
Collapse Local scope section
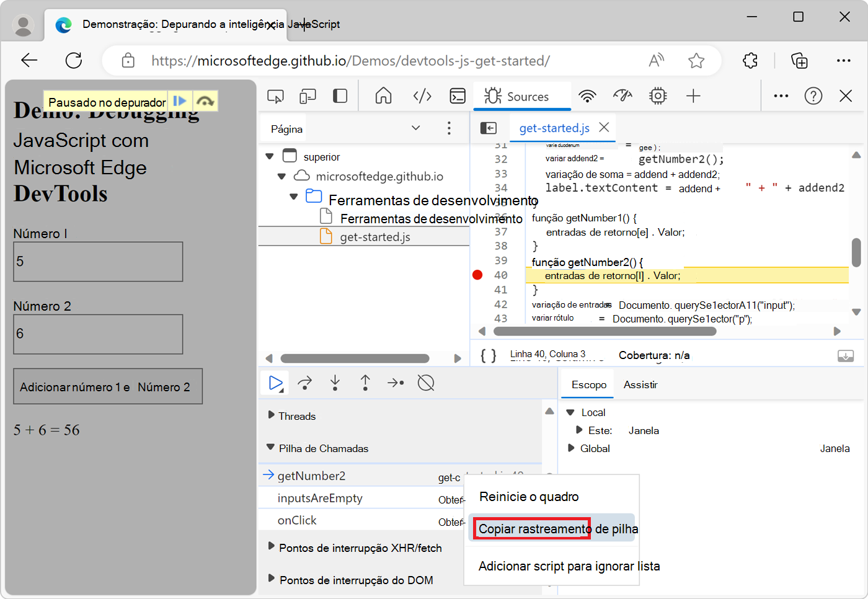tap(571, 412)
